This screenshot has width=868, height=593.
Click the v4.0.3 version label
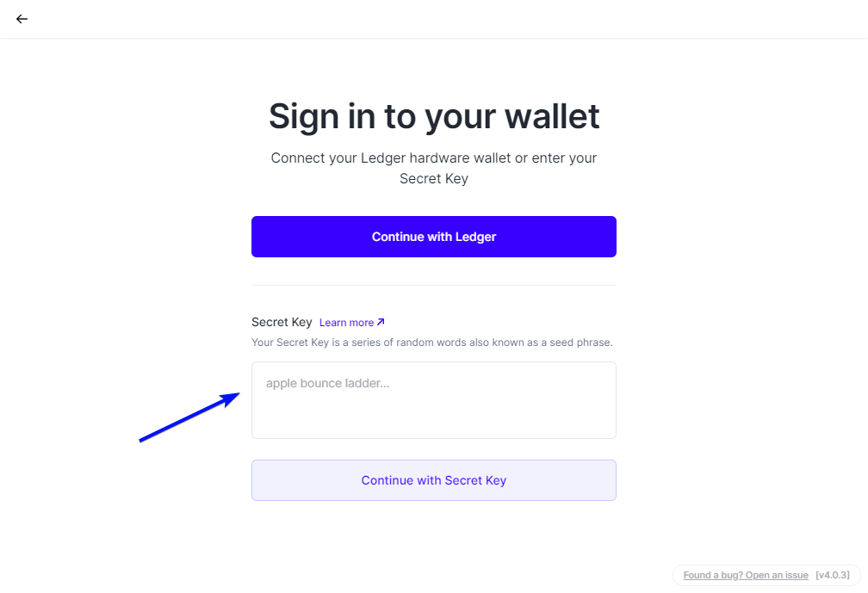click(x=833, y=575)
